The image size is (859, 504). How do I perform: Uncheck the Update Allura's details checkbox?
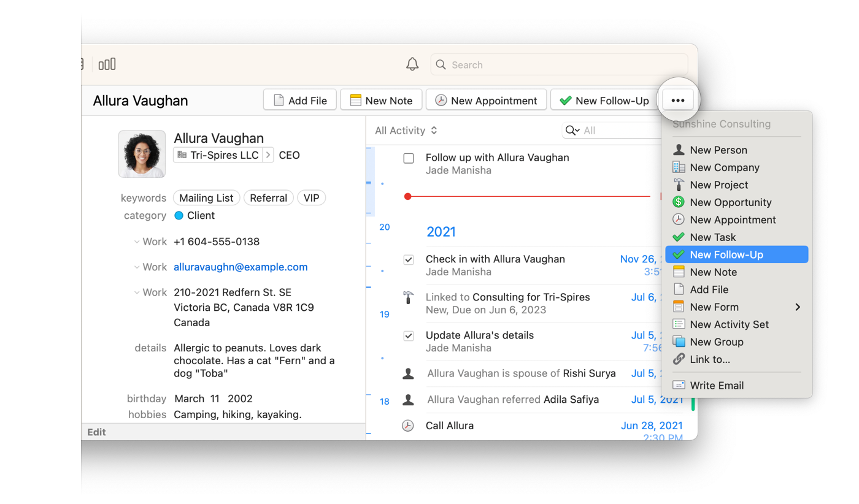tap(409, 336)
